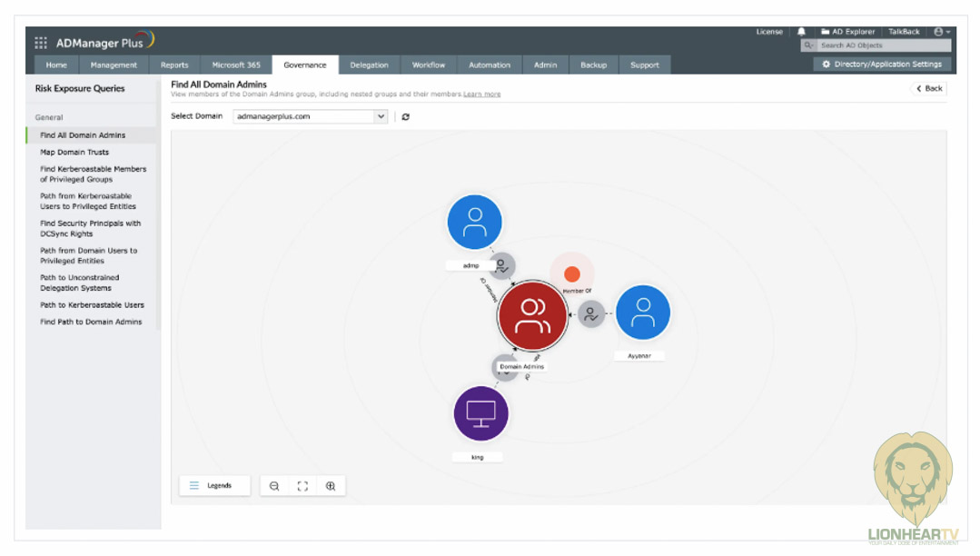The height and width of the screenshot is (556, 980).
Task: Open the notifications bell
Action: (x=801, y=32)
